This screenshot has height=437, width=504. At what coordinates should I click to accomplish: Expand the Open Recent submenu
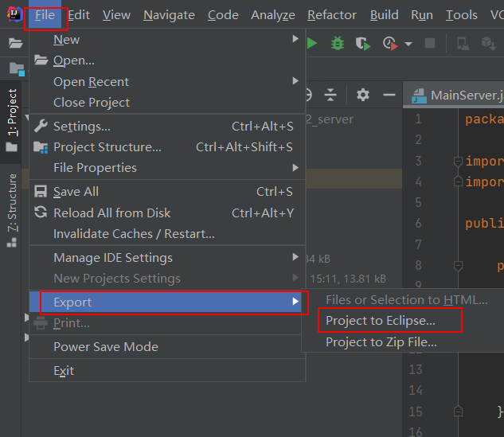167,82
